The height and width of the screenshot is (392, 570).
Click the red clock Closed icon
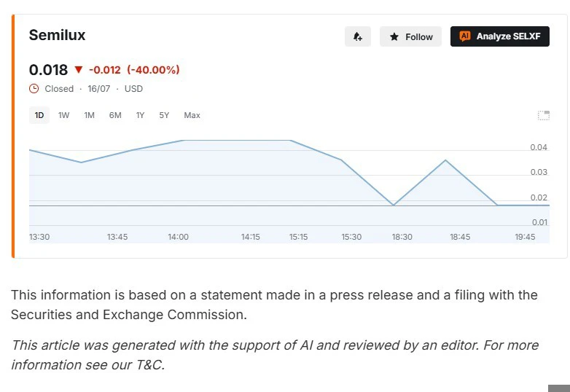(x=34, y=89)
